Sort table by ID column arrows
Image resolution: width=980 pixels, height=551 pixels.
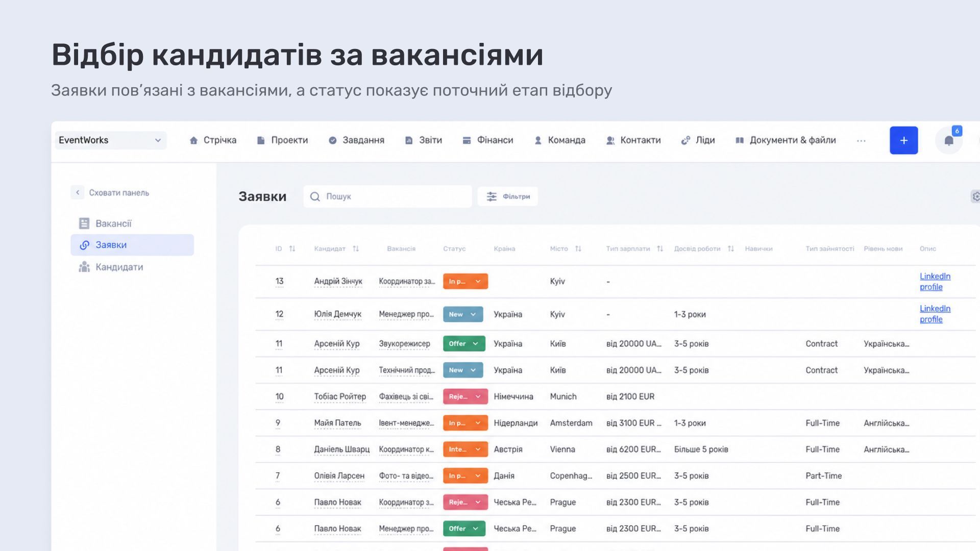pos(292,248)
